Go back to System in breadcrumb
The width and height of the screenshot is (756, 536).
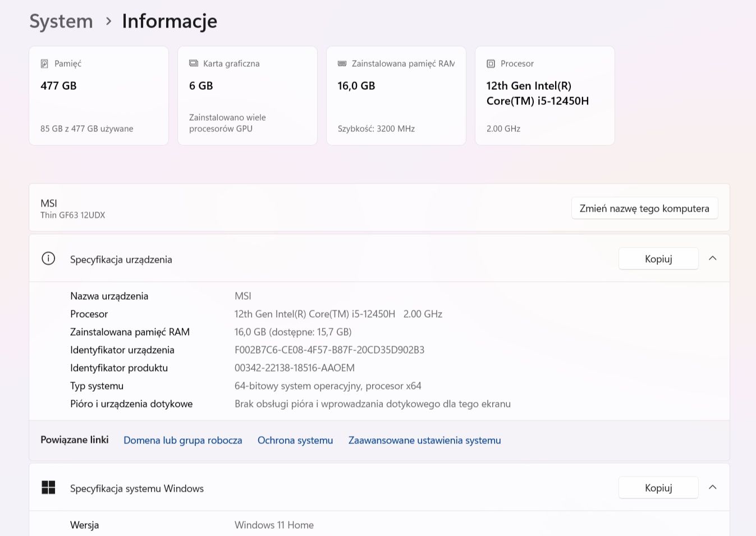point(61,21)
